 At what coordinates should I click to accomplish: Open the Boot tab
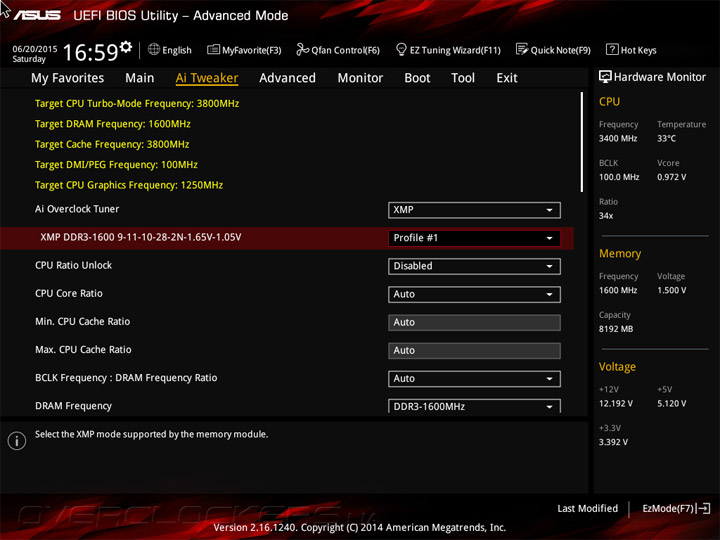(x=417, y=78)
